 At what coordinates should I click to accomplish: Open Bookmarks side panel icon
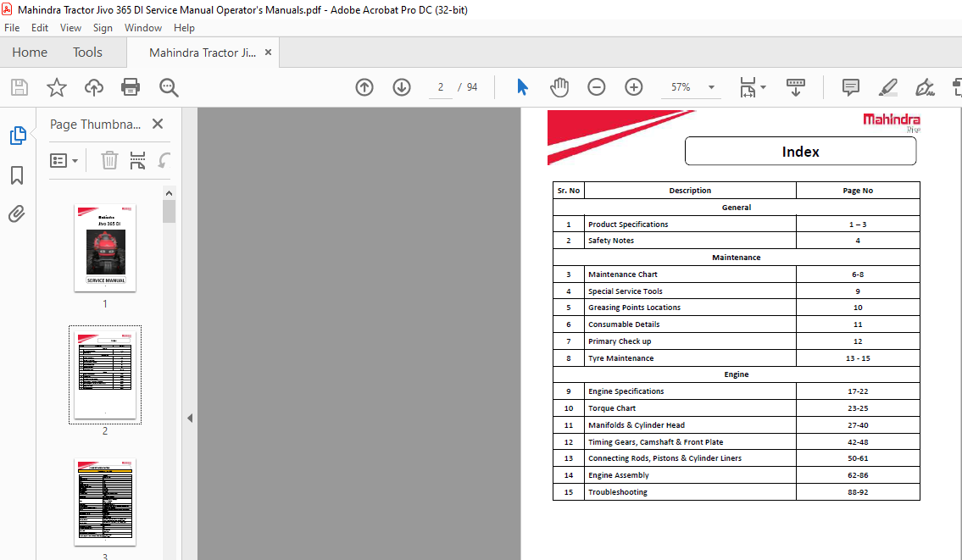17,175
